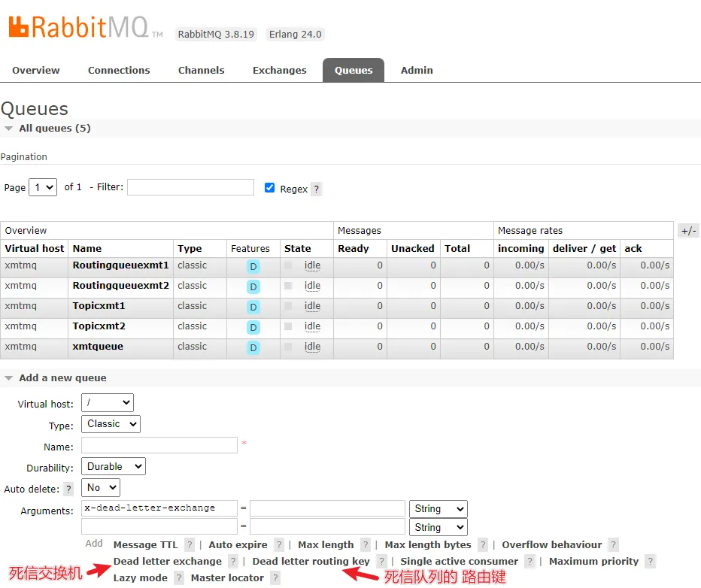Sort table by Ready column header

tap(354, 248)
